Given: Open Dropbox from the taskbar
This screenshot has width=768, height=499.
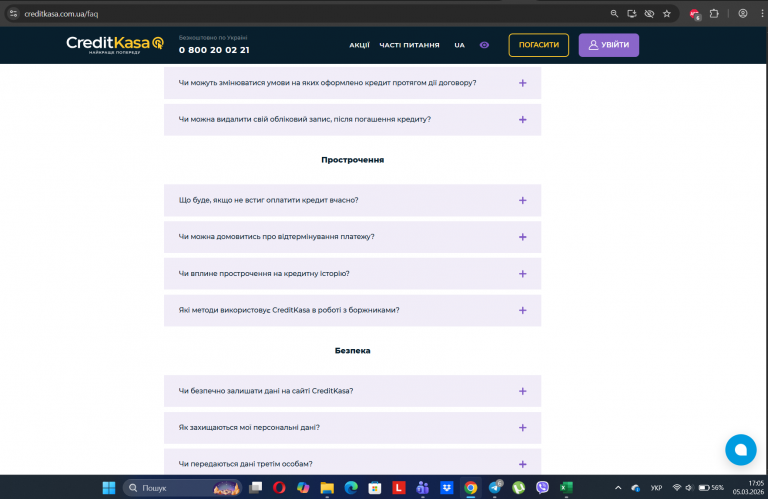Looking at the screenshot, I should [446, 488].
